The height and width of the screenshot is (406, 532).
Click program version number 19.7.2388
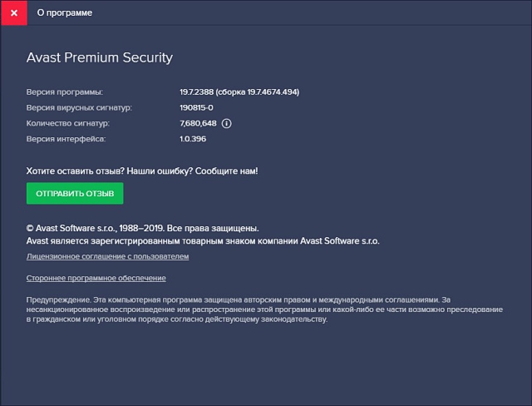tap(197, 92)
